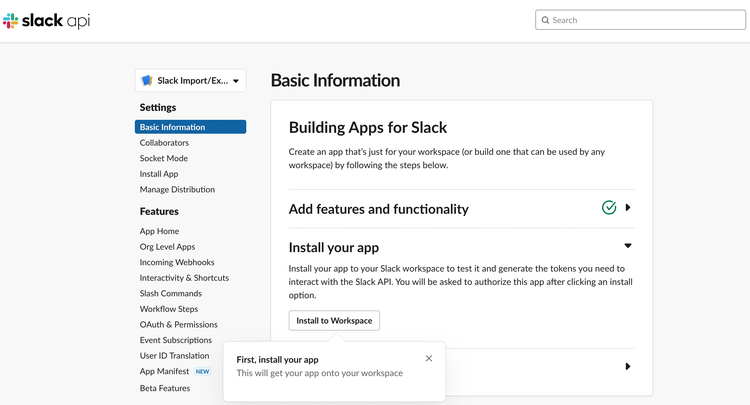Open App Manifest page
Screen dimensions: 750x405
[x=165, y=371]
